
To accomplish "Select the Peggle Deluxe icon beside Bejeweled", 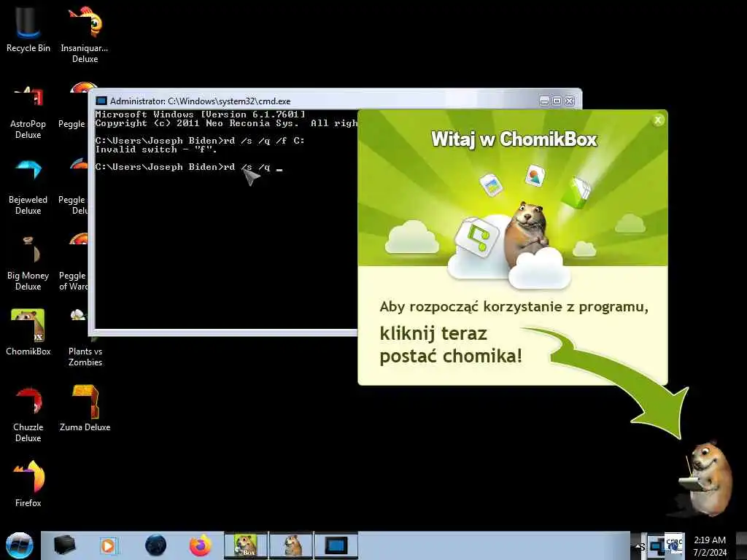I will tap(72, 187).
